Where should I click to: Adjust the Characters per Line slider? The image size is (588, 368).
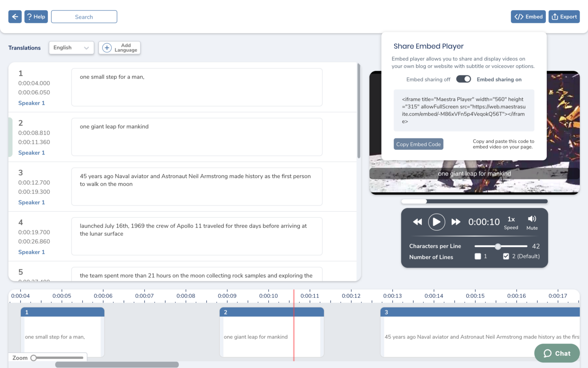click(x=501, y=246)
